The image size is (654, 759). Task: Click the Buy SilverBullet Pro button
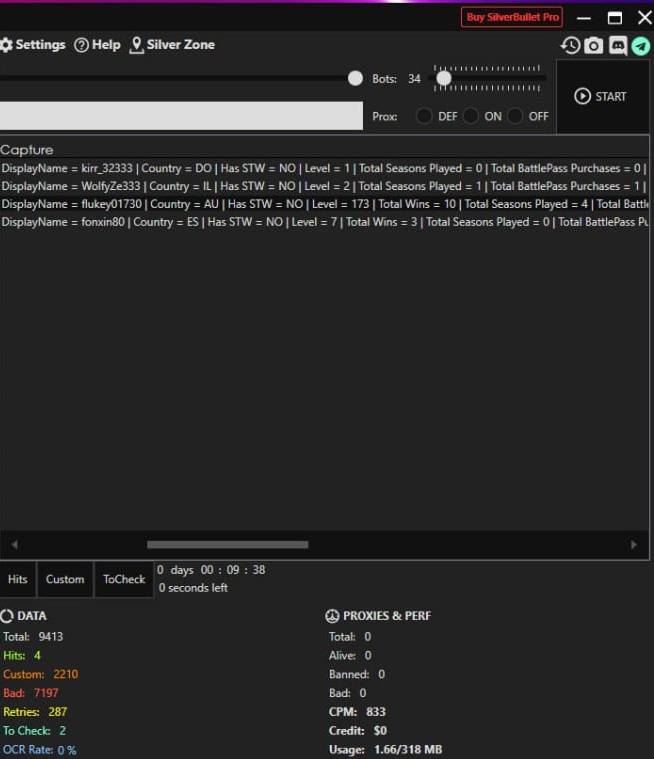coord(512,17)
